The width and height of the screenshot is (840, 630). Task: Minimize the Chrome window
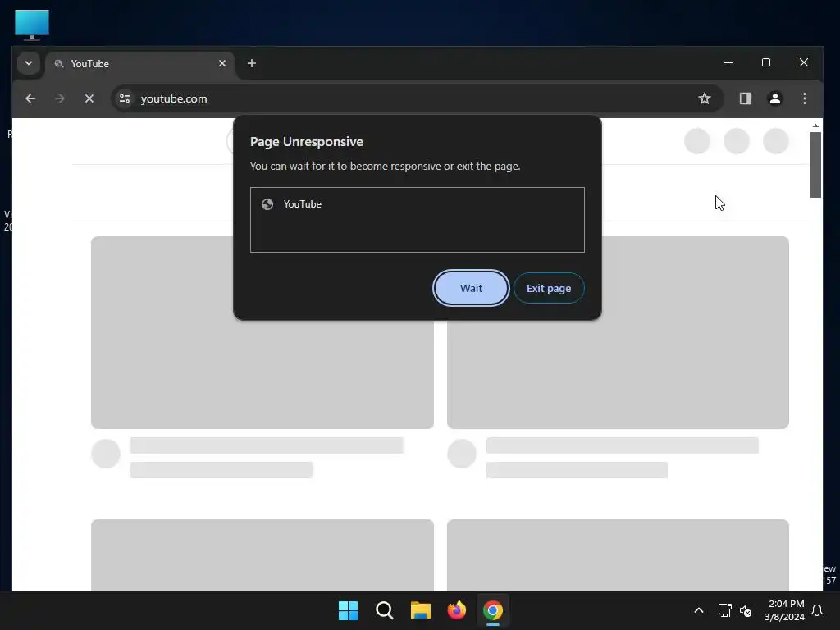[x=728, y=62]
